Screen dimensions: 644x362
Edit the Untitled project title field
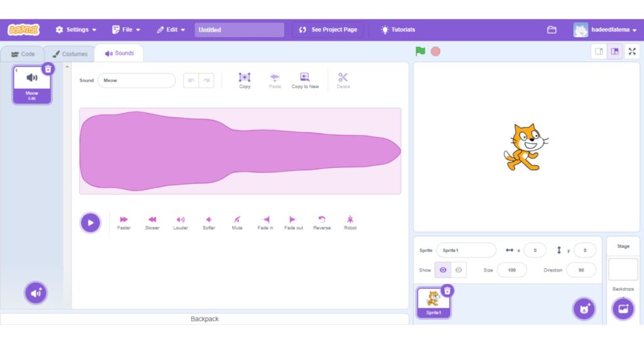coord(239,30)
